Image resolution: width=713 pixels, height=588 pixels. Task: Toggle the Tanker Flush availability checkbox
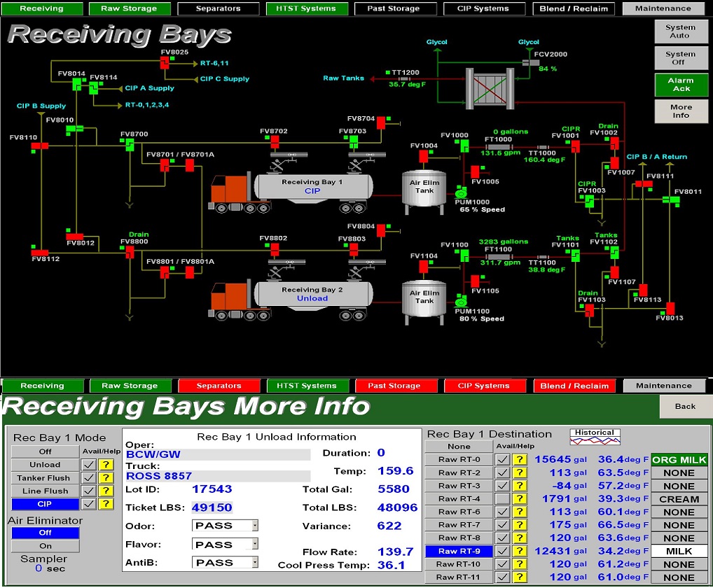click(89, 477)
